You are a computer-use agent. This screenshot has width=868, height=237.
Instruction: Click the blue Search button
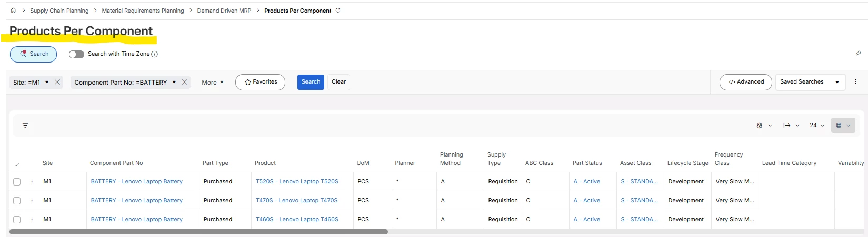pos(311,82)
